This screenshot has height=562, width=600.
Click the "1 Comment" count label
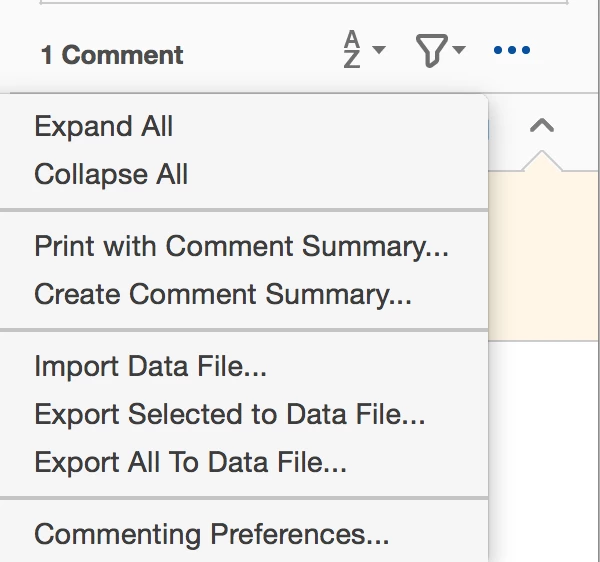point(112,55)
